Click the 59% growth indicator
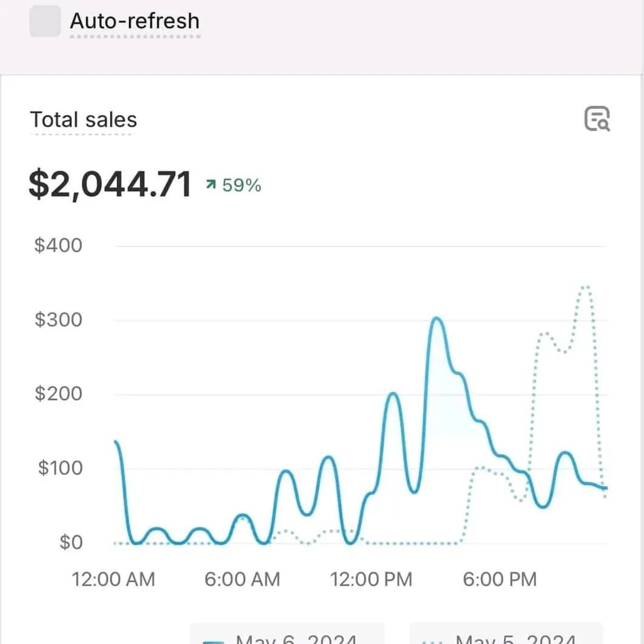 point(241,184)
